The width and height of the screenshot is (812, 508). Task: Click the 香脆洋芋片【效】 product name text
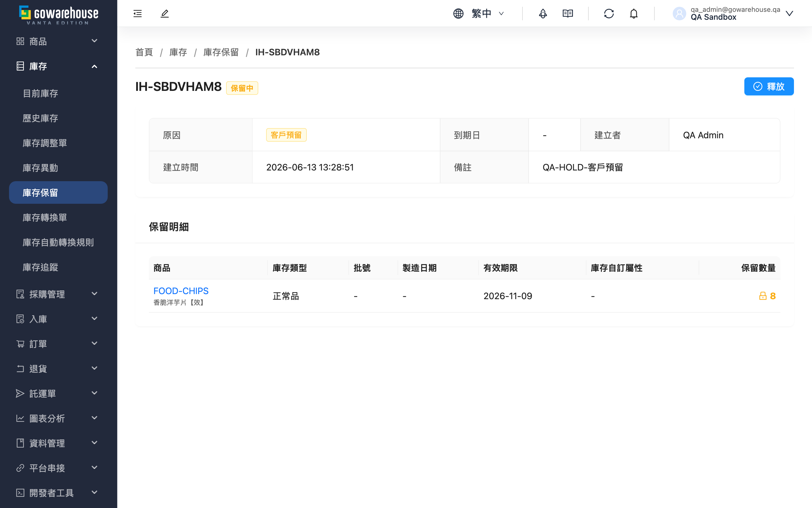(x=178, y=302)
